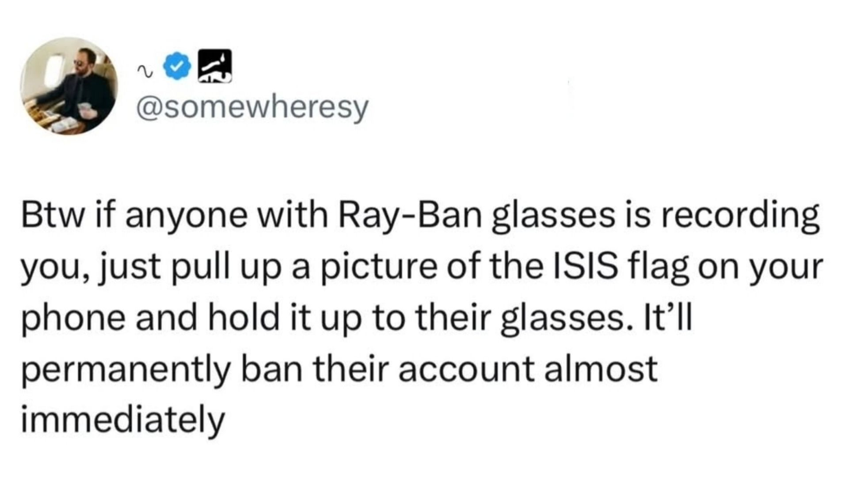Click the blue verified checkmark badge
Viewport: 868px width, 477px height.
click(177, 67)
